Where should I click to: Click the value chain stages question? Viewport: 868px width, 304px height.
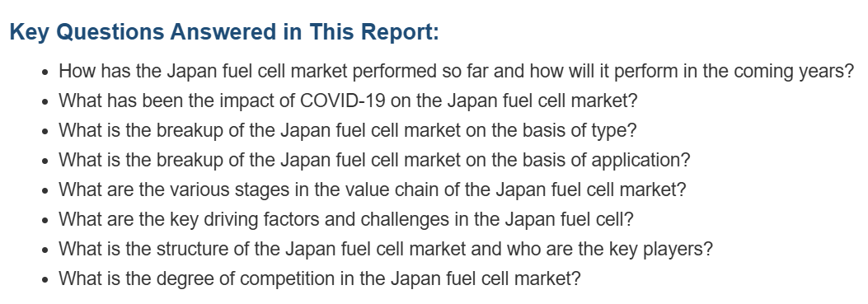372,190
